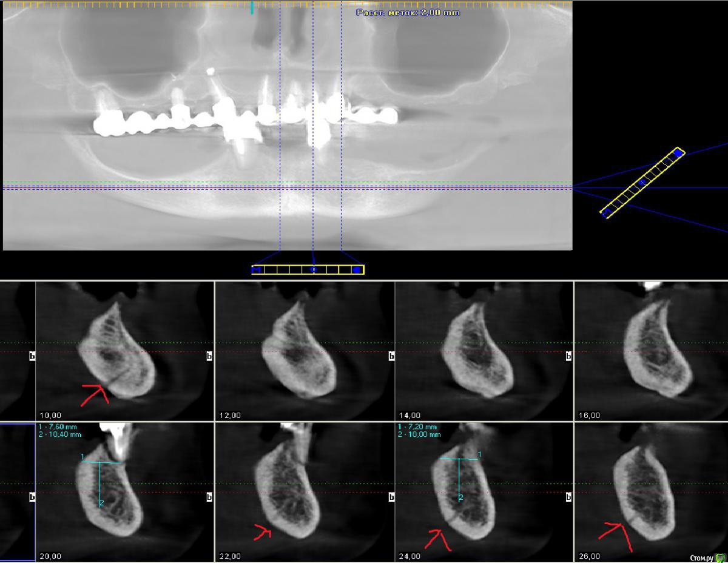Click the blue center handle of horizontal slice ruler
The image size is (728, 563).
coord(313,269)
